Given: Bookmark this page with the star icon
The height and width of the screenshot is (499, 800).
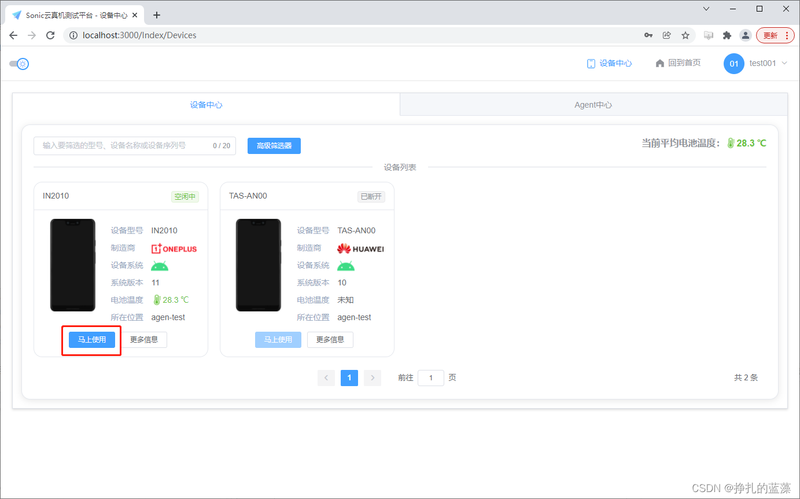Looking at the screenshot, I should point(685,35).
